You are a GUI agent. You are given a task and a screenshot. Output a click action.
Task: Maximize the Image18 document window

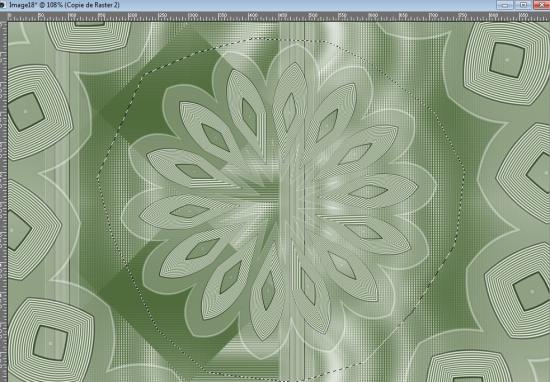pos(523,5)
